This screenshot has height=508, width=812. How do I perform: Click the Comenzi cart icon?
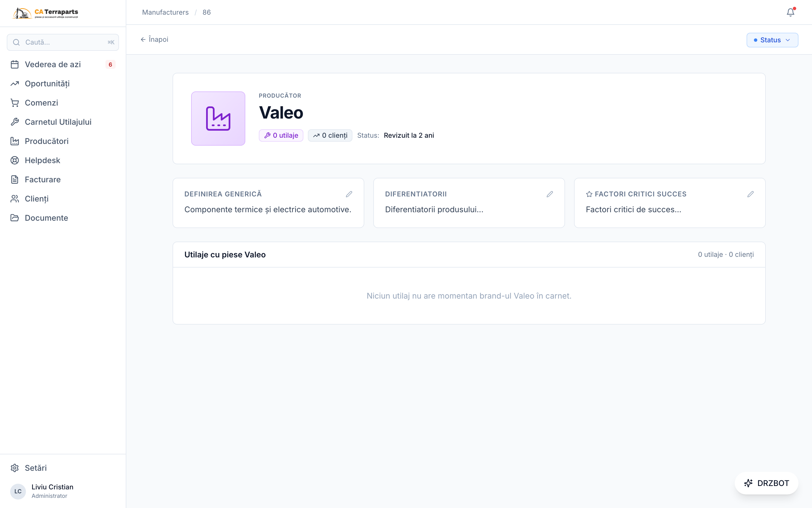point(14,103)
